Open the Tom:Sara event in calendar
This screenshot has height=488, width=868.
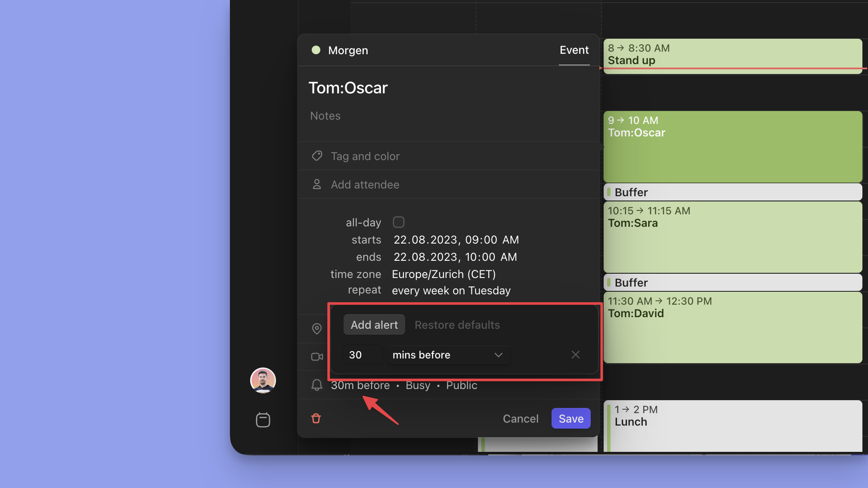pyautogui.click(x=732, y=237)
